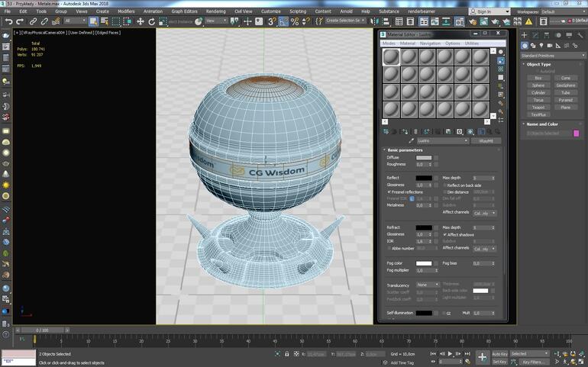The width and height of the screenshot is (588, 367).
Task: Enable Reflect on back side checkbox
Action: (444, 185)
